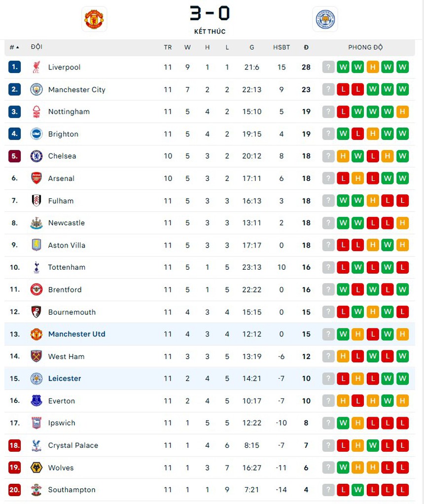Sort standings by the Đ points column
The width and height of the screenshot is (424, 504).
306,47
